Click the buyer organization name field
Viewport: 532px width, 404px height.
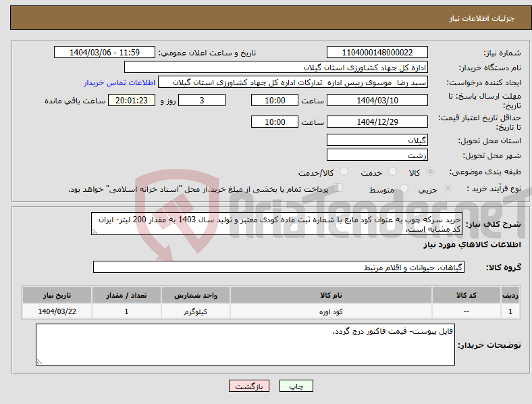pos(276,67)
